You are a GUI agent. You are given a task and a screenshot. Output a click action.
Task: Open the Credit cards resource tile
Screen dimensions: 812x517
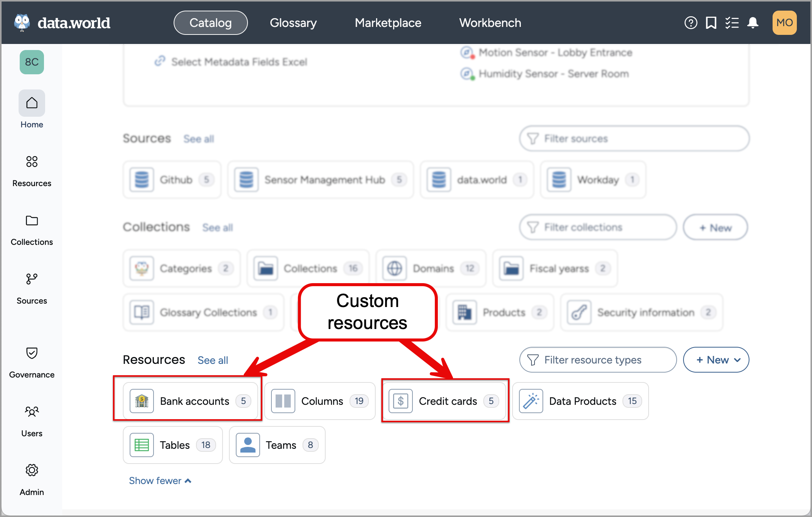pos(445,401)
